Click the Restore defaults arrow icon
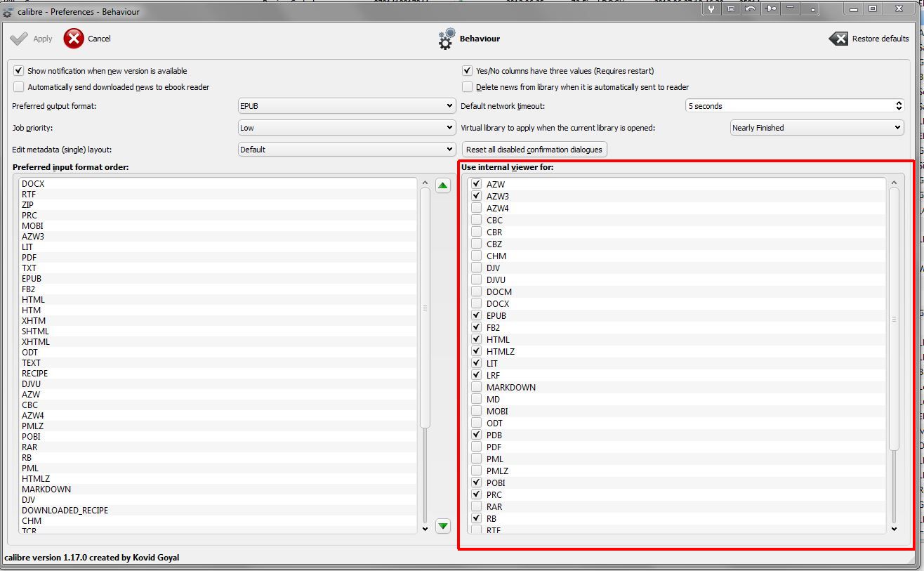Image resolution: width=924 pixels, height=571 pixels. 838,39
